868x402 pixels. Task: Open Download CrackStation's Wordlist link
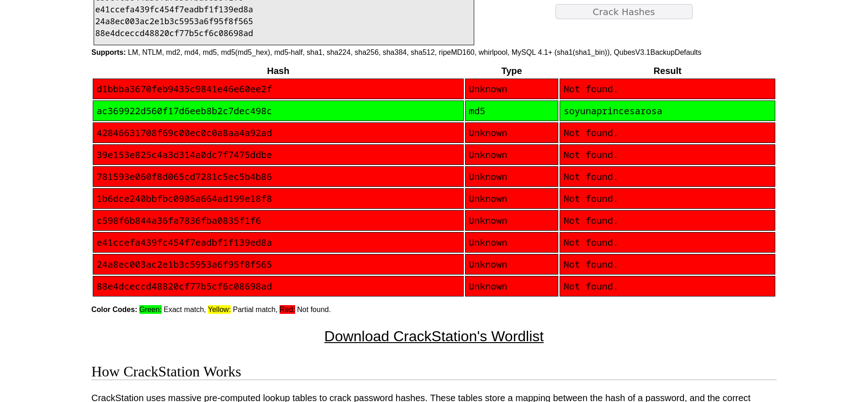coord(434,336)
